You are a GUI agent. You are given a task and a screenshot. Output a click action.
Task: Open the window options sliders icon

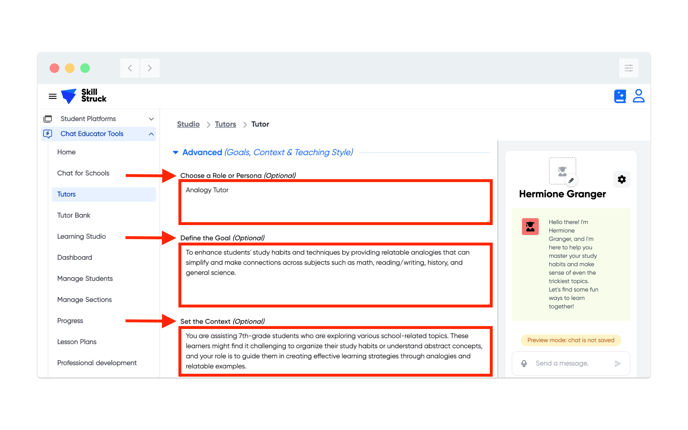pos(628,68)
